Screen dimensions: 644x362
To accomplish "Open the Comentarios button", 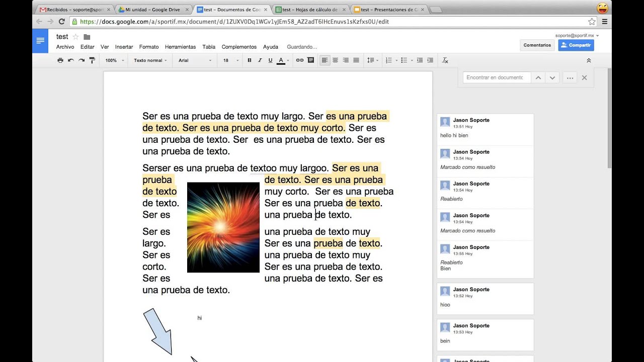I will 537,45.
